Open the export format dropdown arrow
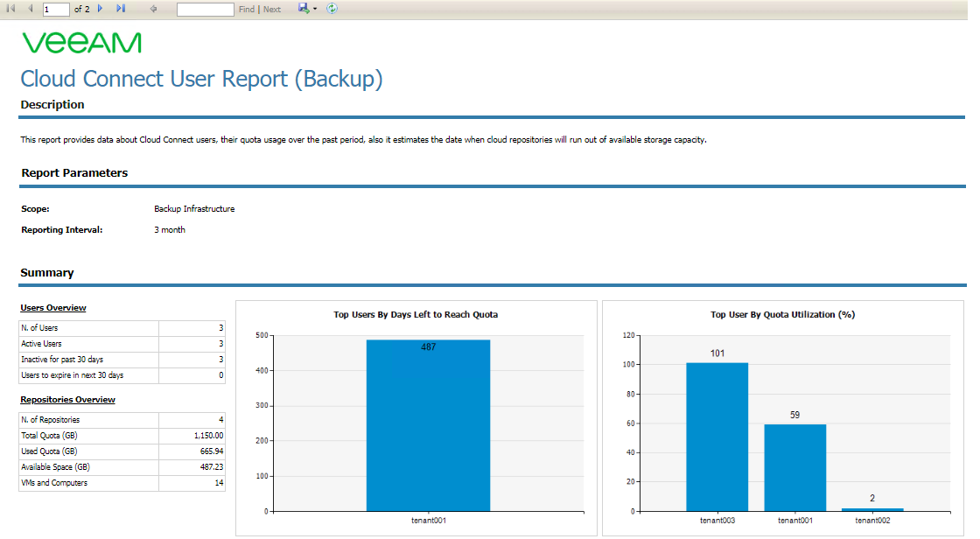Viewport: 980px width, 539px height. click(x=315, y=9)
